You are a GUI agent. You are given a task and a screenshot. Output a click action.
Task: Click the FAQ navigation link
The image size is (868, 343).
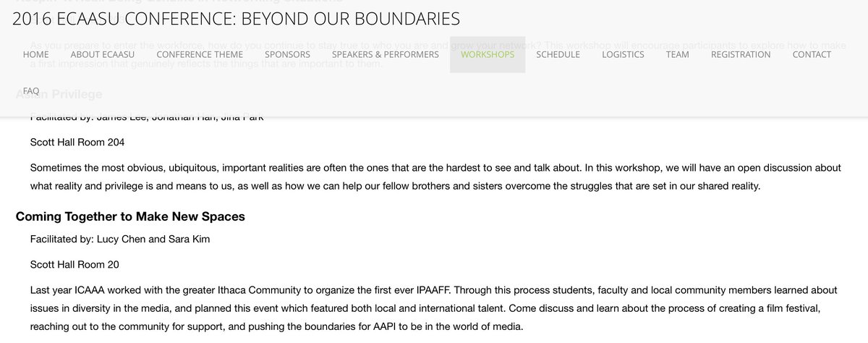pos(31,91)
